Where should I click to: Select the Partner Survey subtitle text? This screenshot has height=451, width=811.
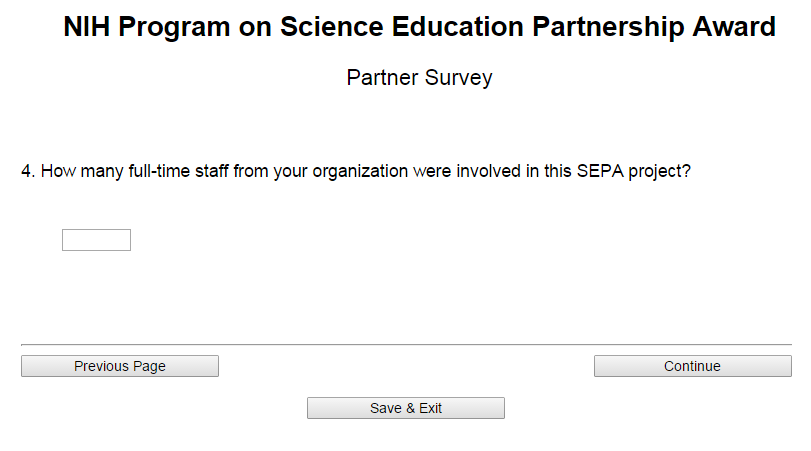[x=419, y=78]
